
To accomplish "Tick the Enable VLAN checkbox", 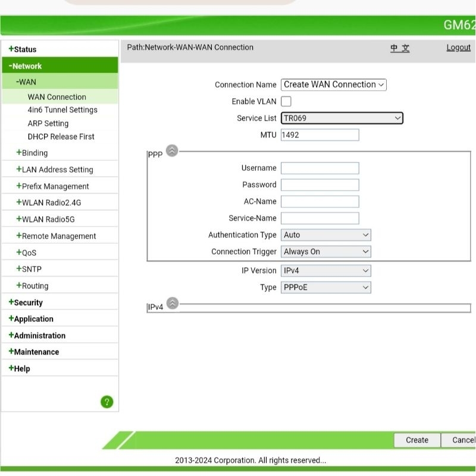I will pyautogui.click(x=286, y=101).
